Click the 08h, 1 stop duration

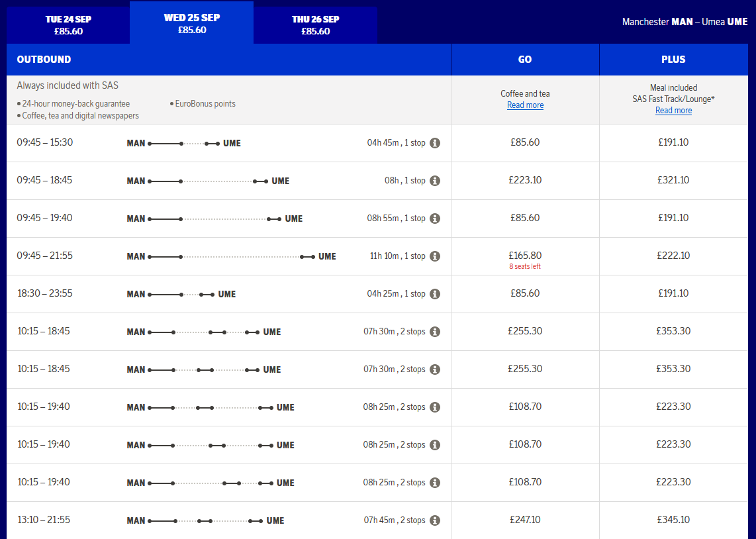click(x=405, y=181)
